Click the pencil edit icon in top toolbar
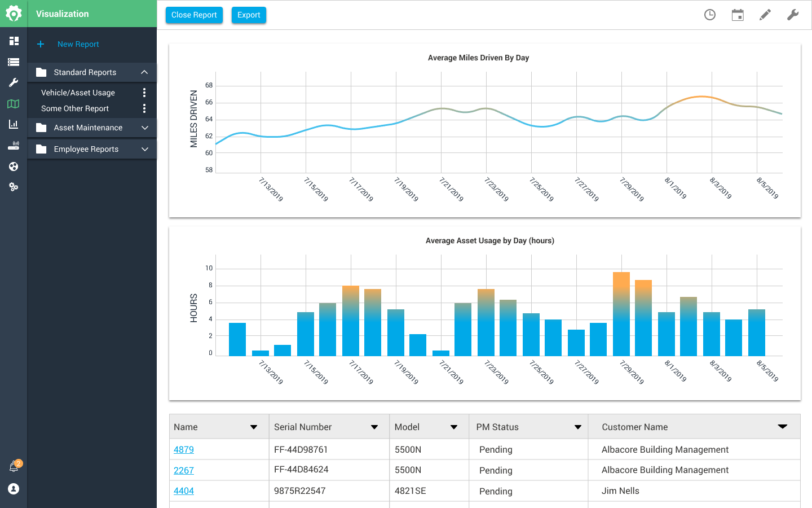This screenshot has height=508, width=812. pyautogui.click(x=765, y=15)
